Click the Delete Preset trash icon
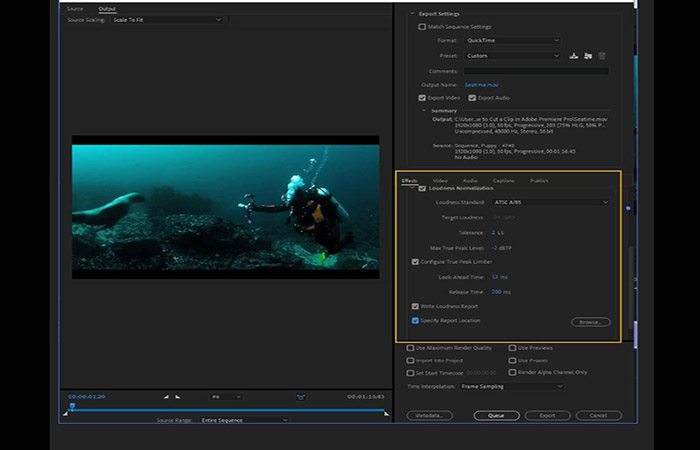The width and height of the screenshot is (700, 450). coord(602,56)
